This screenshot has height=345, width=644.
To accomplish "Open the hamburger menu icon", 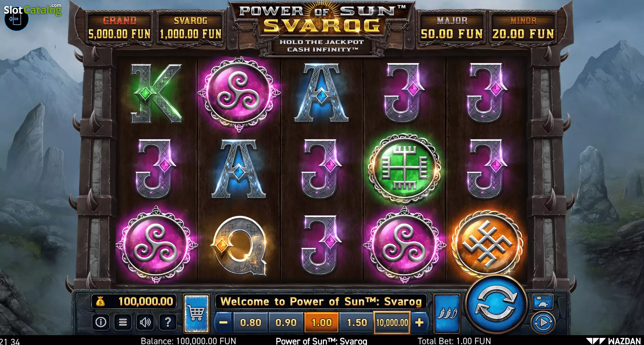I will click(x=123, y=322).
